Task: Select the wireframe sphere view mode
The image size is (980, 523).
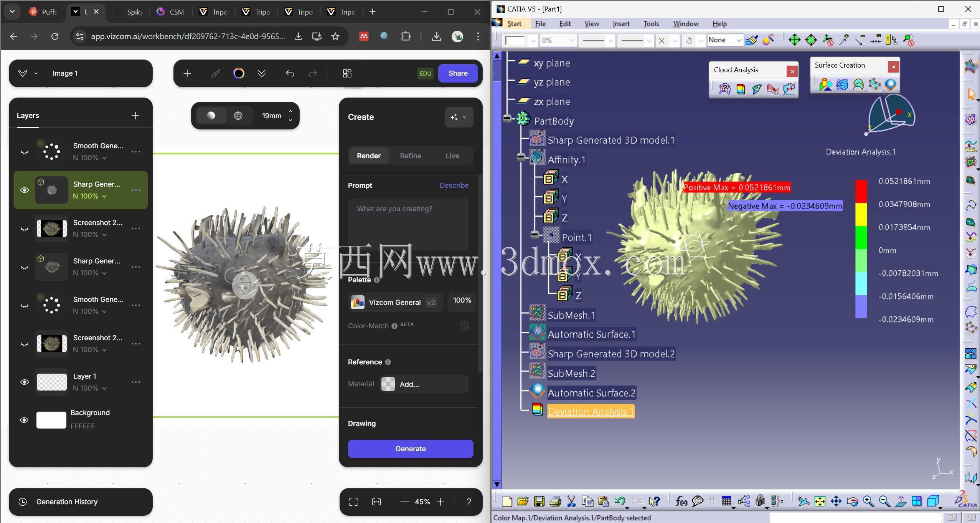Action: pos(238,116)
